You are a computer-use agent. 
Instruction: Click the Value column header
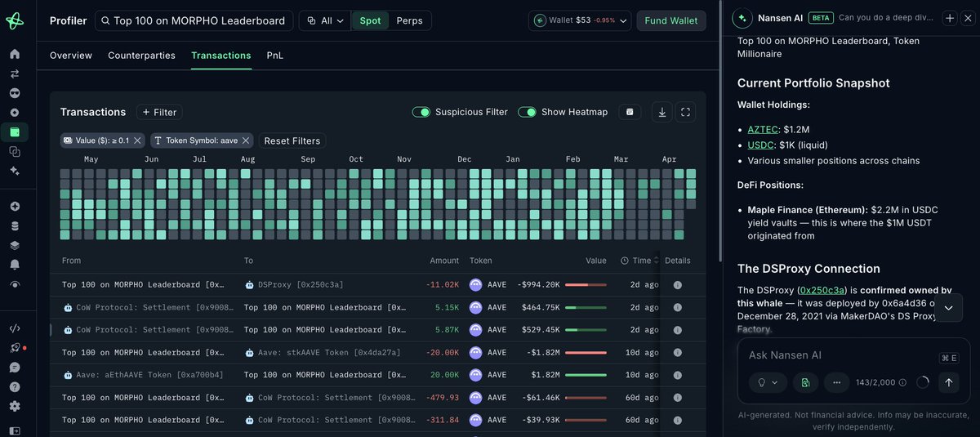(x=596, y=261)
